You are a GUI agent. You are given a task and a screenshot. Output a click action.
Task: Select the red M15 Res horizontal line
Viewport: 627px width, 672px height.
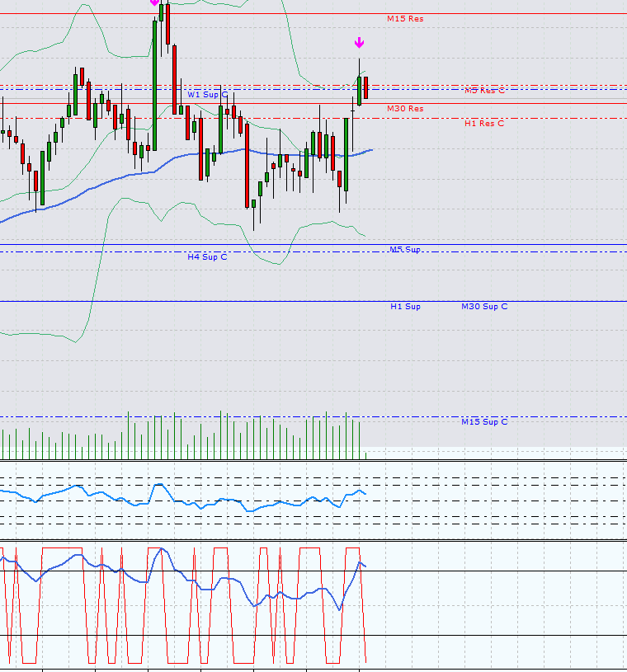[247, 14]
